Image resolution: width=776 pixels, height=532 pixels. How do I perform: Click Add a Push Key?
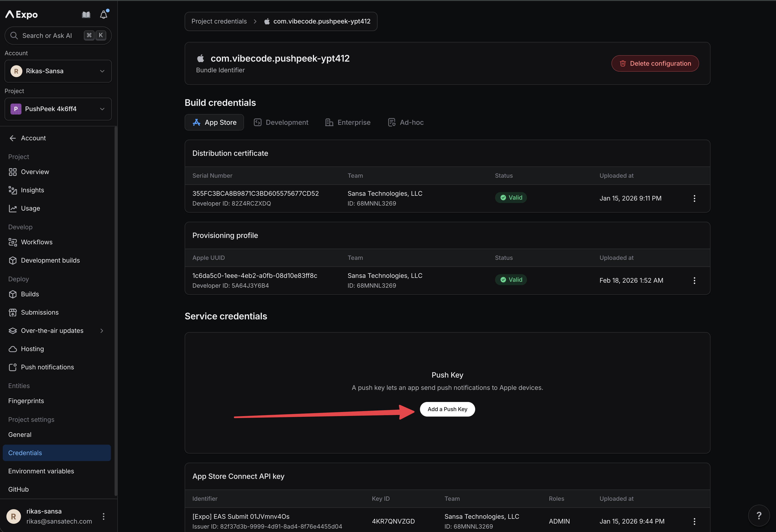pos(447,409)
